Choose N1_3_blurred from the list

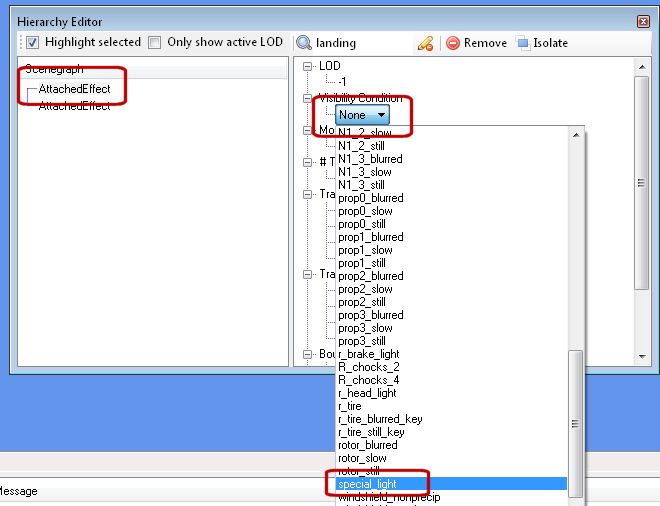point(370,159)
